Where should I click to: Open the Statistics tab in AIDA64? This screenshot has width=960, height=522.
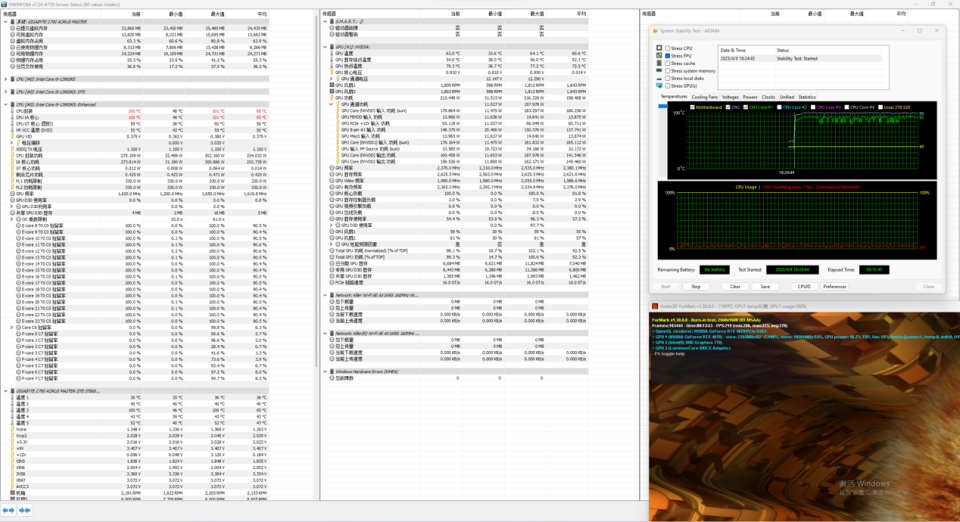pos(807,97)
